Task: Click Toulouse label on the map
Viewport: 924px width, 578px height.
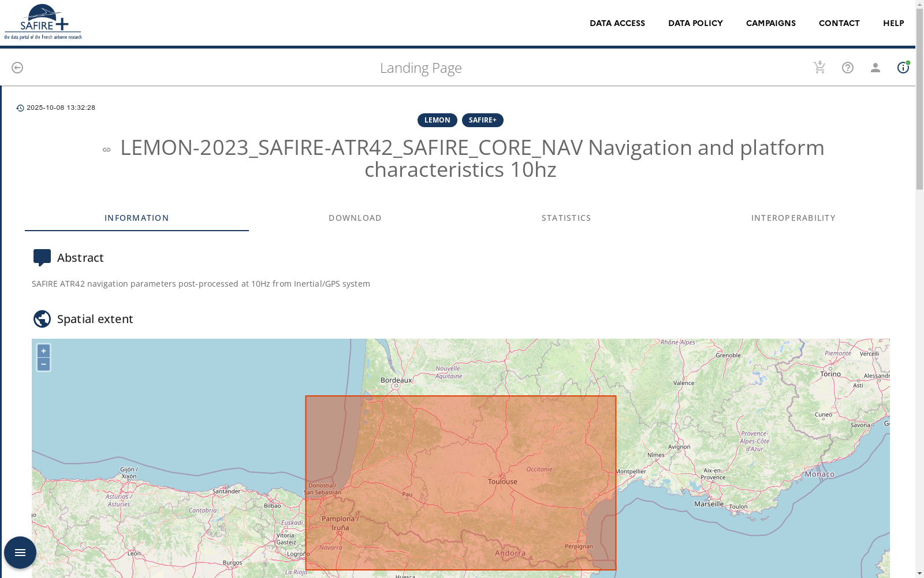Action: [502, 481]
